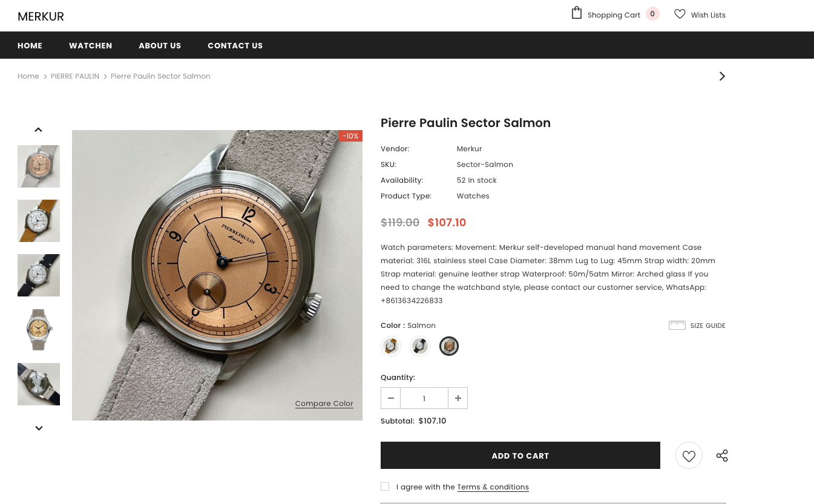Viewport: 814px width, 504px height.
Task: Open the Size Guide ruler icon
Action: (677, 326)
